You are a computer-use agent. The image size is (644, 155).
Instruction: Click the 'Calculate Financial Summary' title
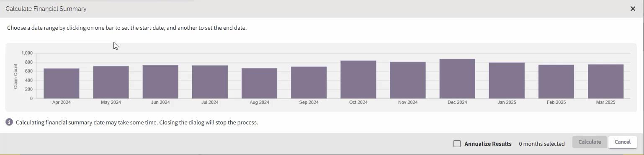(x=46, y=9)
